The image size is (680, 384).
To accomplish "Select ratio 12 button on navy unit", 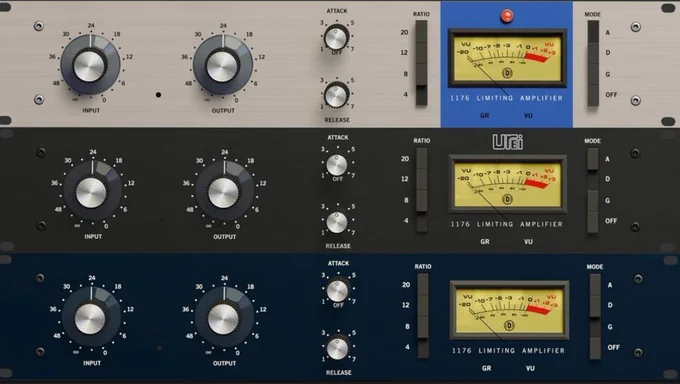I will pos(423,305).
